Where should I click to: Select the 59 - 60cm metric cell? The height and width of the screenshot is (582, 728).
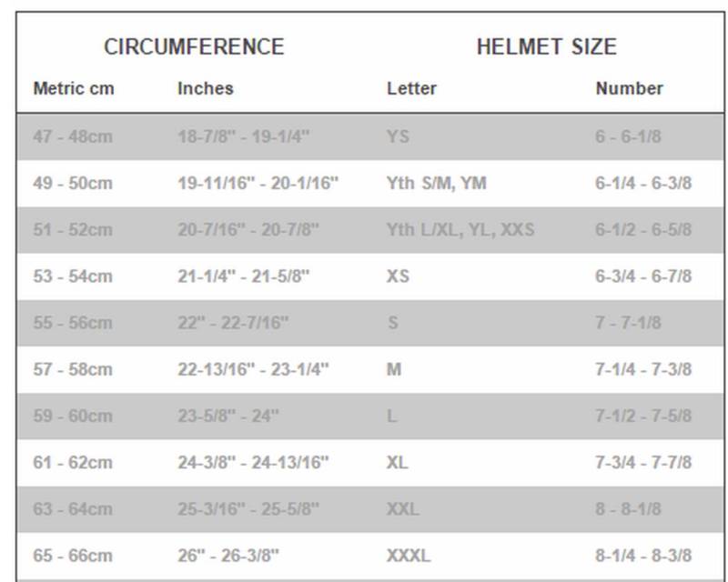[73, 416]
